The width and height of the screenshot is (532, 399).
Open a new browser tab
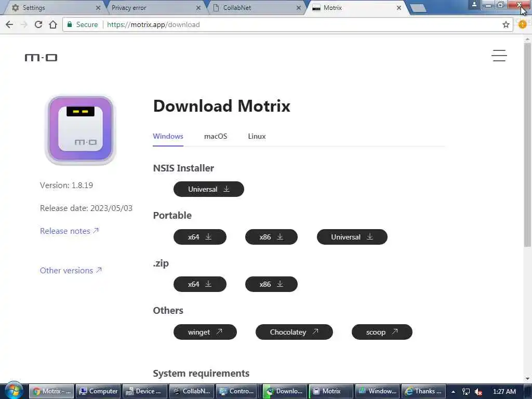click(418, 8)
